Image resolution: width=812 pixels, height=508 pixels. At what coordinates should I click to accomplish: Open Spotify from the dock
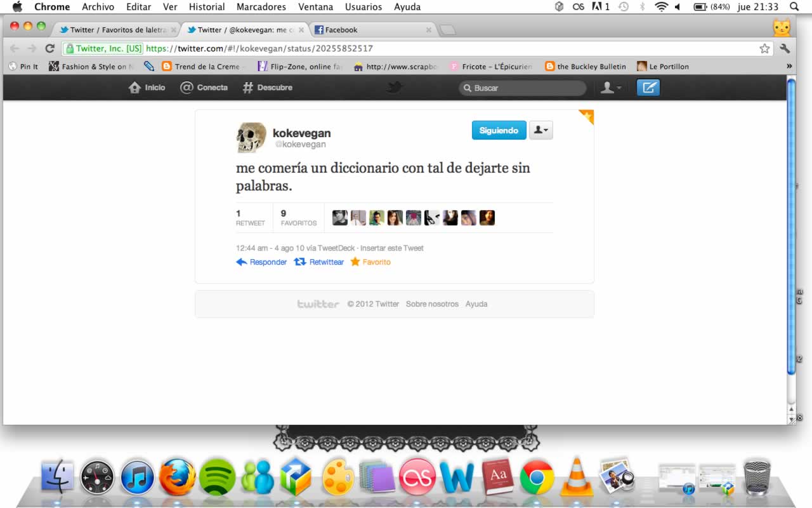tap(217, 478)
